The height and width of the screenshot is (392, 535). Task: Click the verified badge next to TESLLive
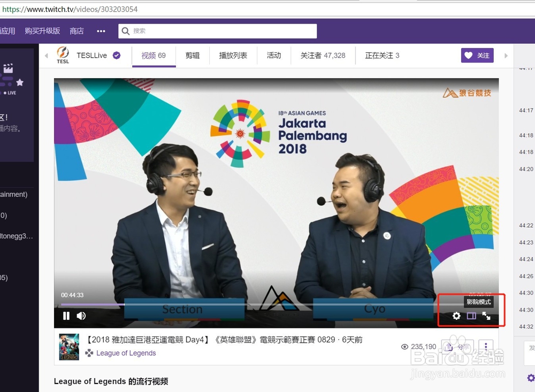(117, 55)
